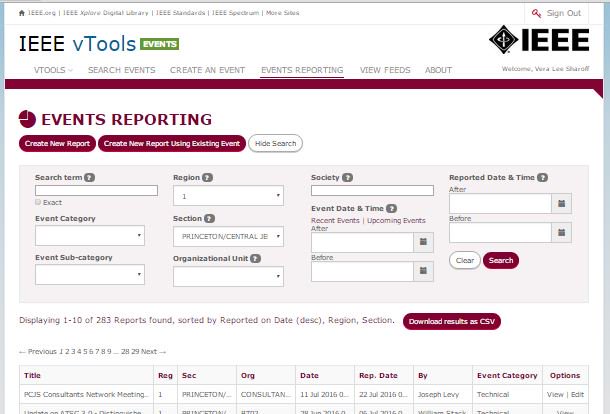Open calendar for Reported Date After
The image size is (610, 414).
(561, 203)
